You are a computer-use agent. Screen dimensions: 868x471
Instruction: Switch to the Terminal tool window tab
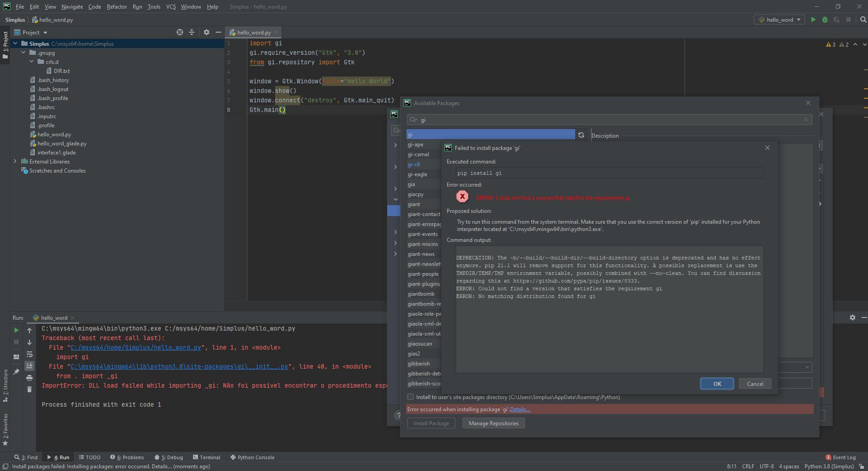click(x=207, y=457)
